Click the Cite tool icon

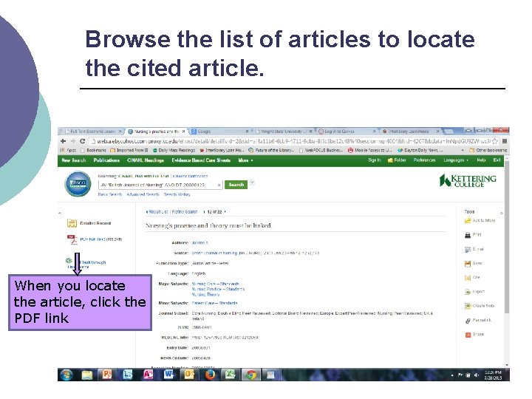click(468, 278)
